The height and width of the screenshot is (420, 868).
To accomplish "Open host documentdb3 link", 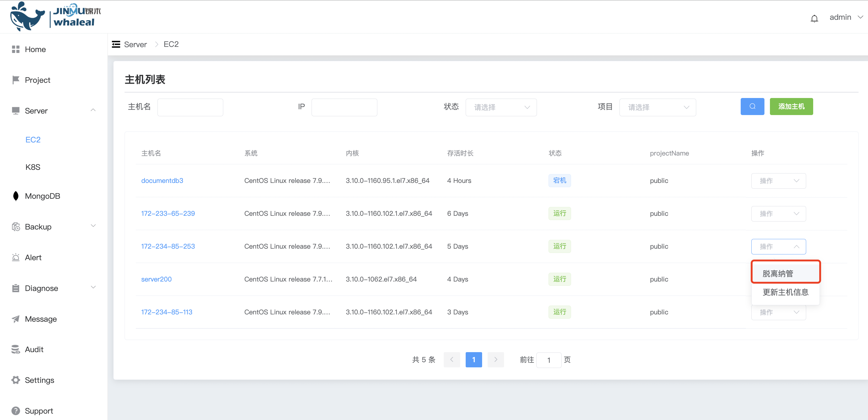I will [162, 180].
